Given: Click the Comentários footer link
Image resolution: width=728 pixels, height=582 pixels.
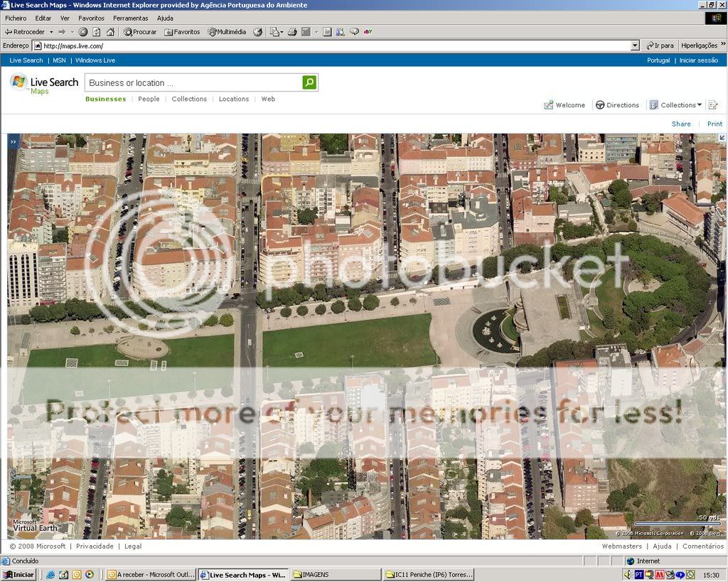Looking at the screenshot, I should [703, 546].
